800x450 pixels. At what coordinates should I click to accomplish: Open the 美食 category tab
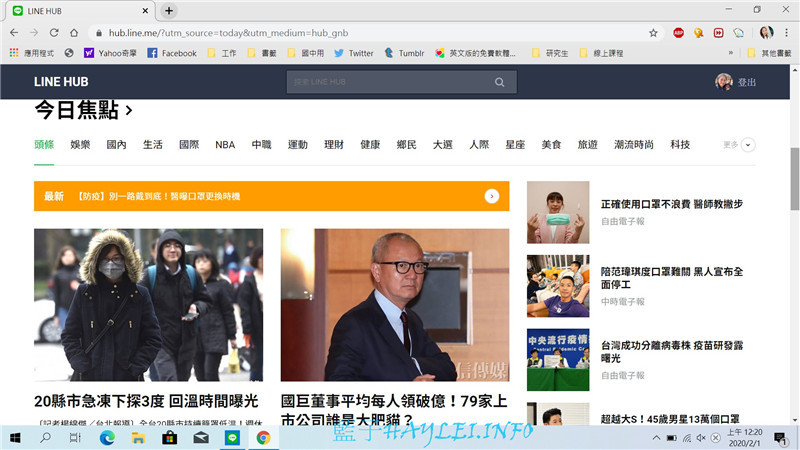(x=551, y=145)
